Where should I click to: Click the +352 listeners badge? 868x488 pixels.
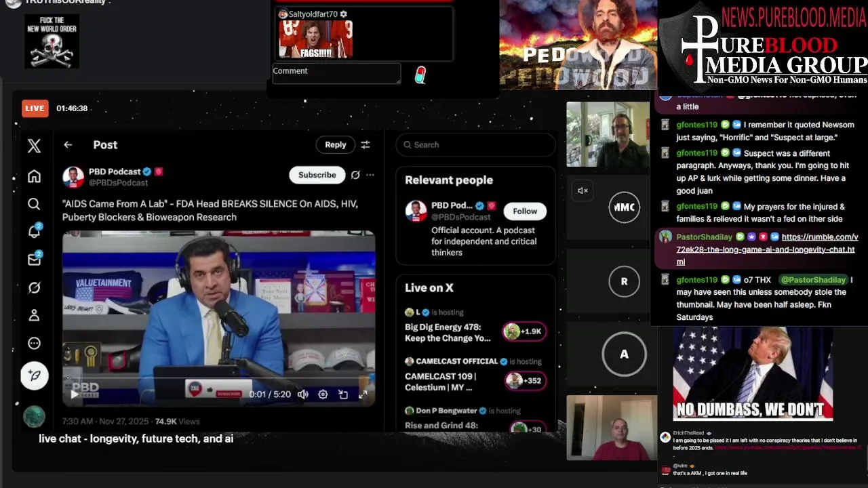[525, 380]
